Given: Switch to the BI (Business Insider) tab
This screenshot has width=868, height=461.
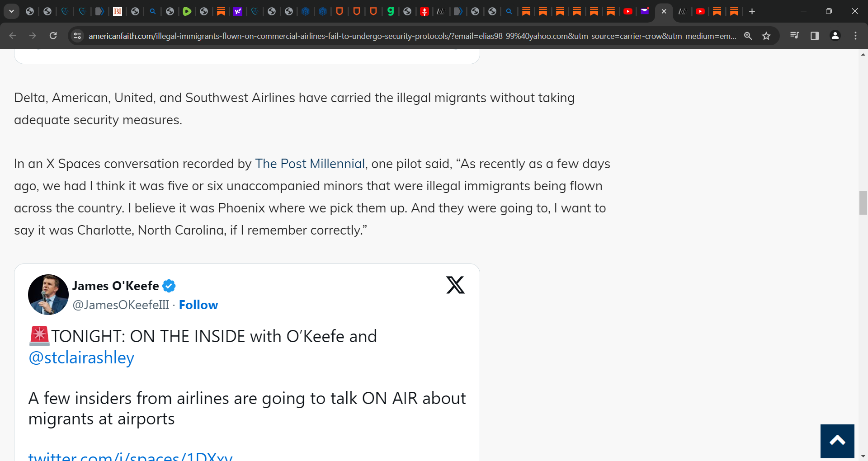Looking at the screenshot, I should click(x=118, y=11).
